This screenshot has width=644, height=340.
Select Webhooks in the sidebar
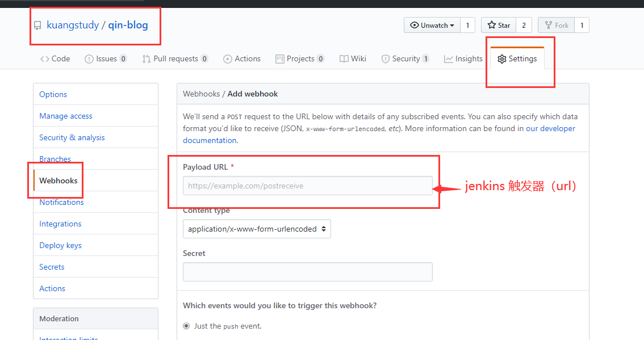coord(96,181)
